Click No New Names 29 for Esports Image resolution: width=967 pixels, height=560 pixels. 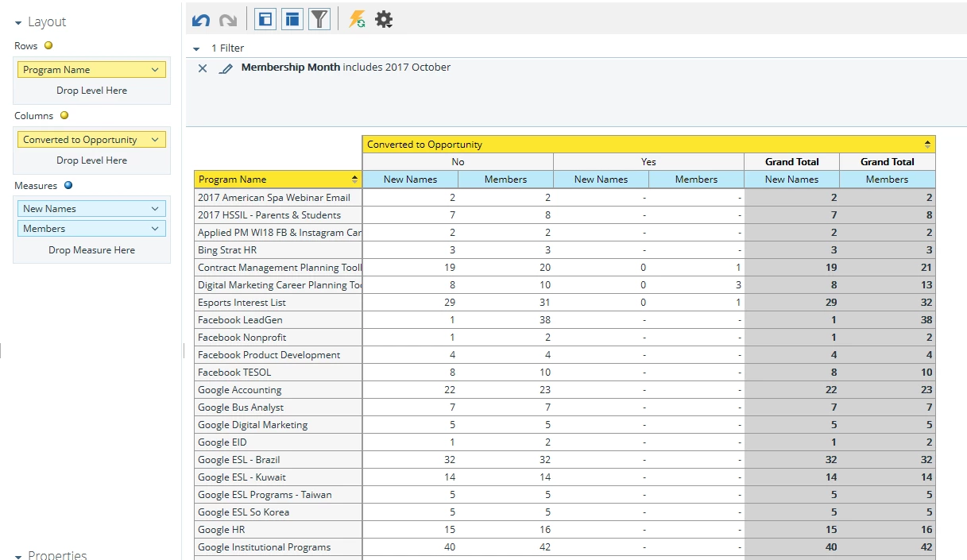tap(449, 303)
